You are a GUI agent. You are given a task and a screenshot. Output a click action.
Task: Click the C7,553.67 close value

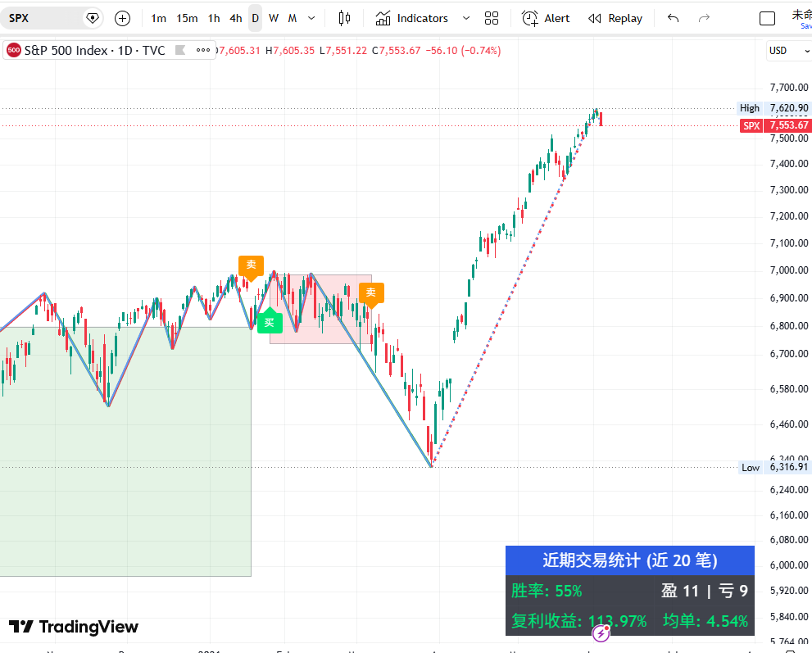pos(396,50)
